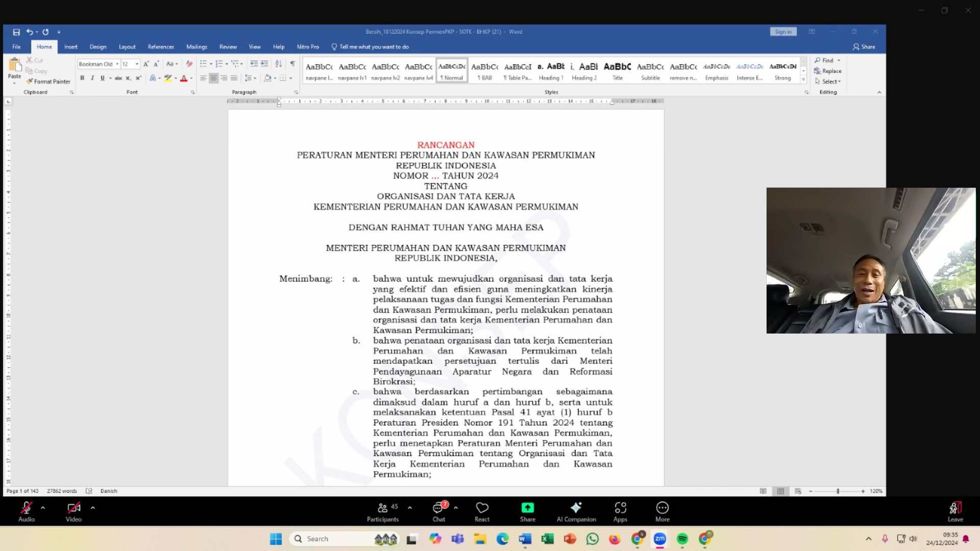This screenshot has height=551, width=980.
Task: Open Zoom Chat panel
Action: click(439, 512)
